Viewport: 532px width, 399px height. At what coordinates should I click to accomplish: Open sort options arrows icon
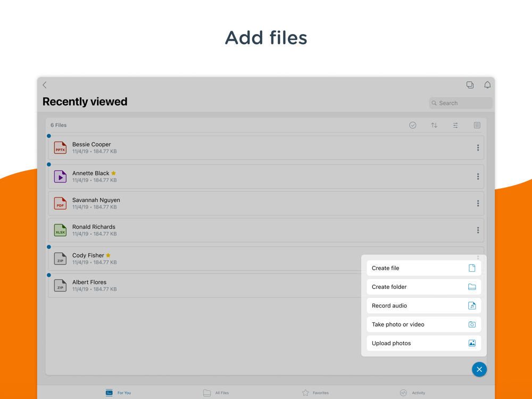pyautogui.click(x=434, y=125)
